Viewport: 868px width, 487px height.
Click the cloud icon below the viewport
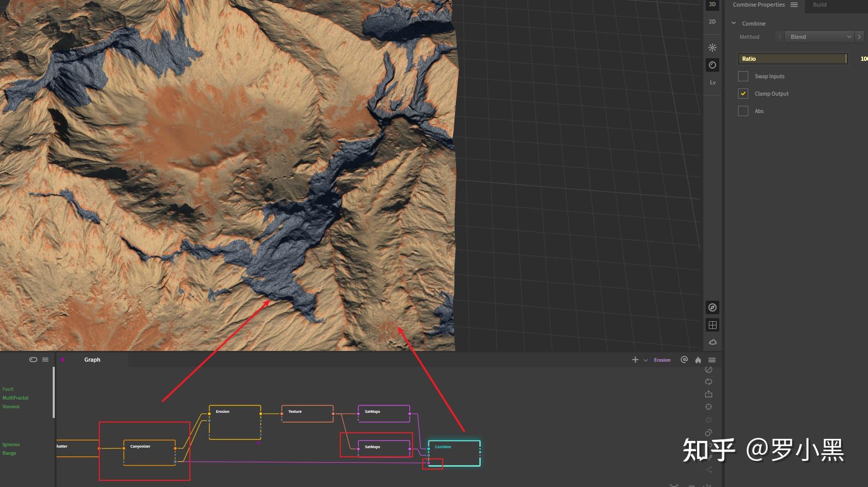coord(712,342)
